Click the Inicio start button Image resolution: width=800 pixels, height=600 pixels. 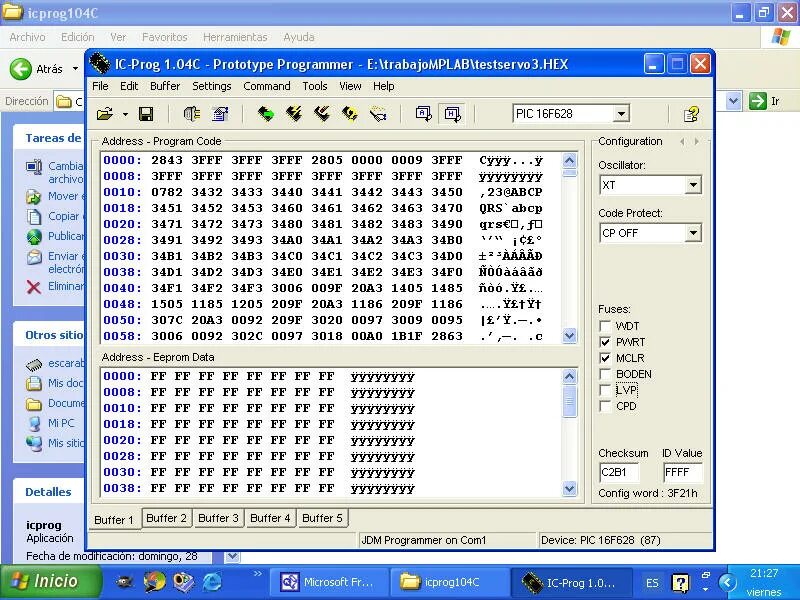(x=49, y=582)
